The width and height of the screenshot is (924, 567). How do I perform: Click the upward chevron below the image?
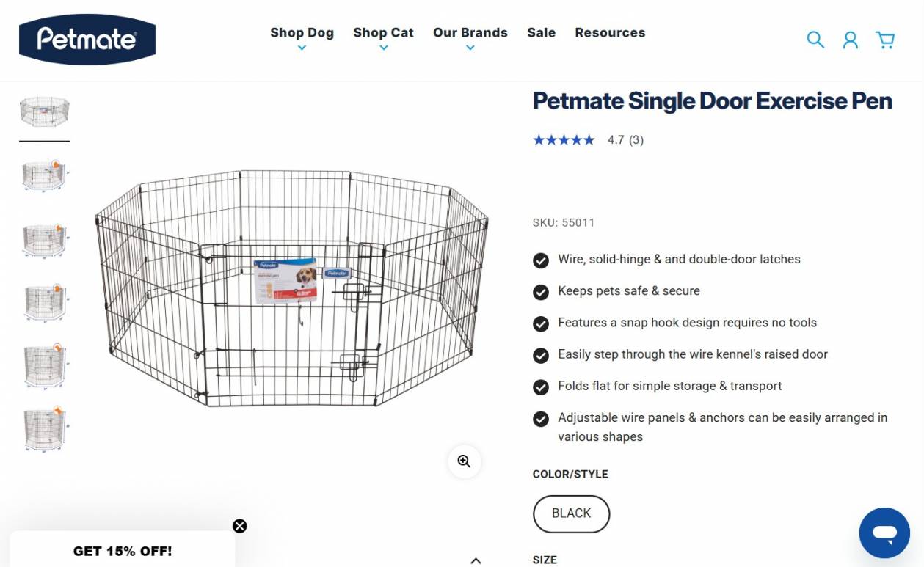click(x=476, y=560)
